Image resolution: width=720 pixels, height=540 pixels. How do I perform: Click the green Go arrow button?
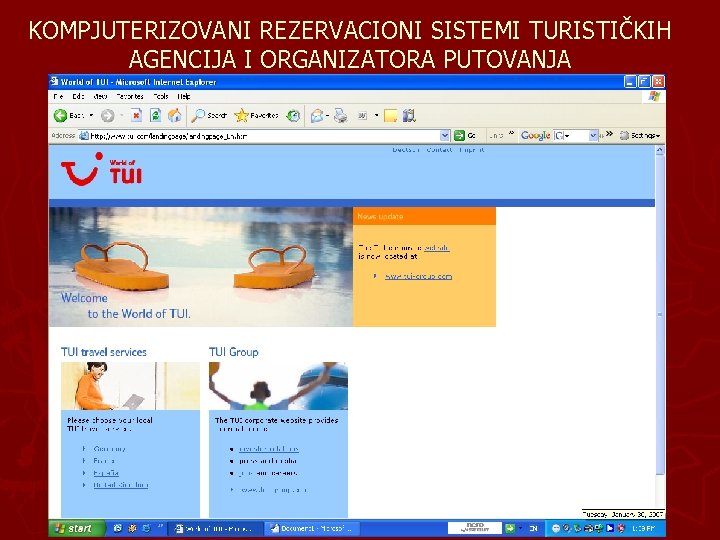[459, 135]
